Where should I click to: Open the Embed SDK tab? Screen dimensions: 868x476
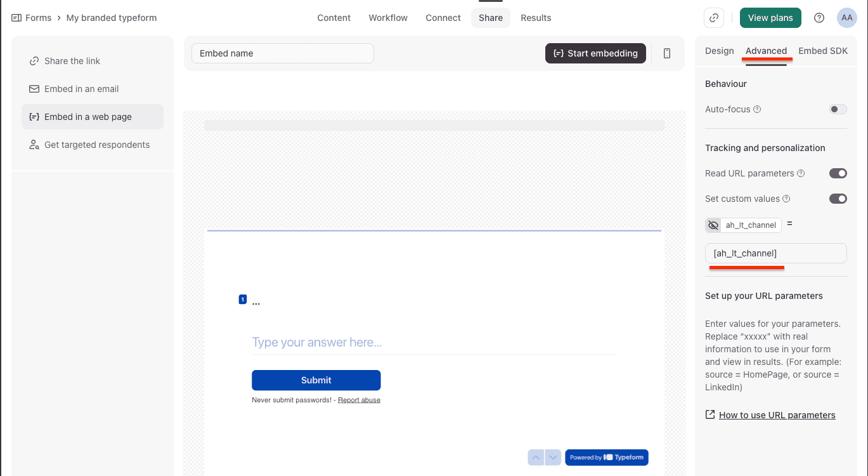(823, 51)
